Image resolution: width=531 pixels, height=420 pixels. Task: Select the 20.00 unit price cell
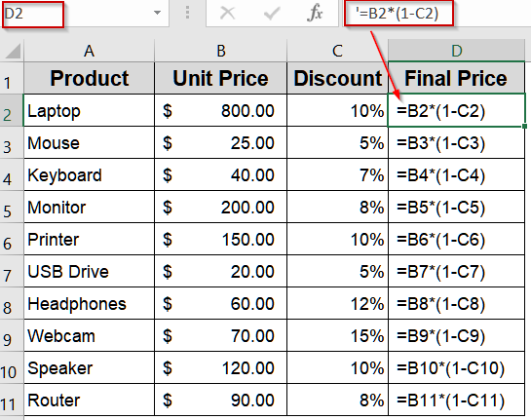tap(221, 271)
